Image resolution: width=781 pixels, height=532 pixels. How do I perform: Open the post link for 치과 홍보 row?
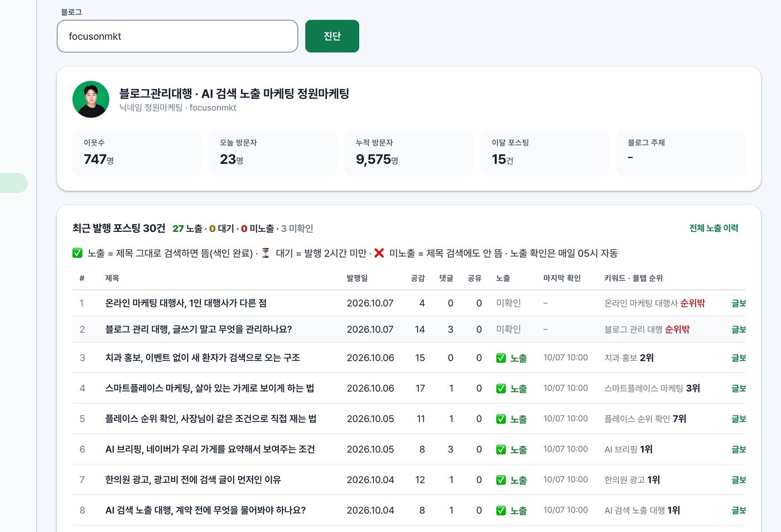tap(739, 358)
